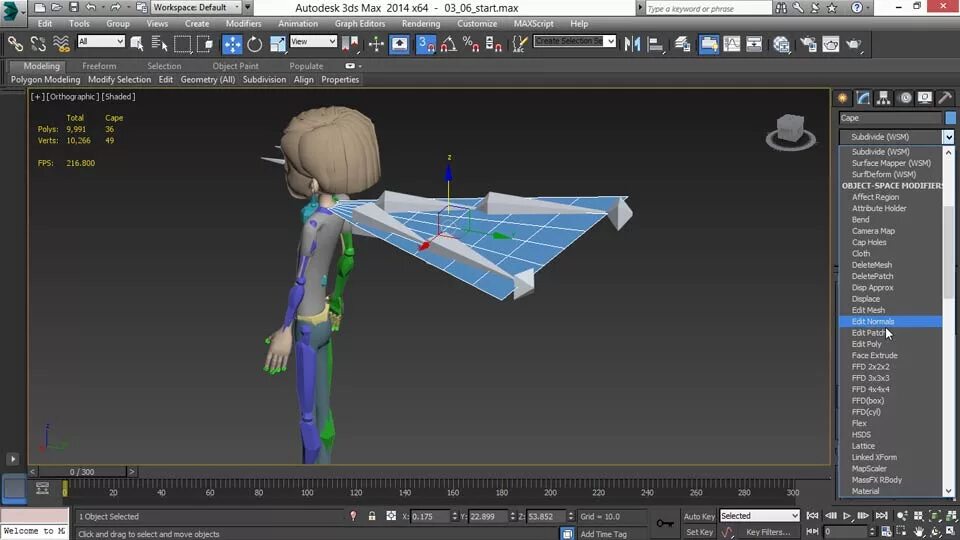Click the Key Filters button

tap(768, 532)
